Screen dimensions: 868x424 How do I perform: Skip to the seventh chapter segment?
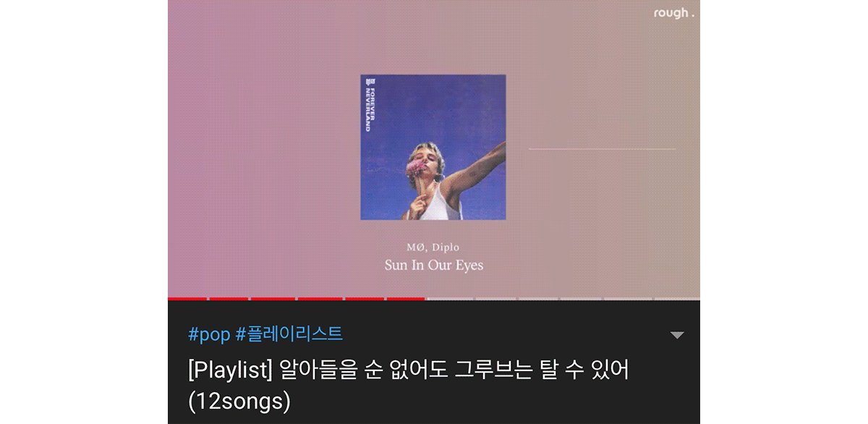[450, 298]
